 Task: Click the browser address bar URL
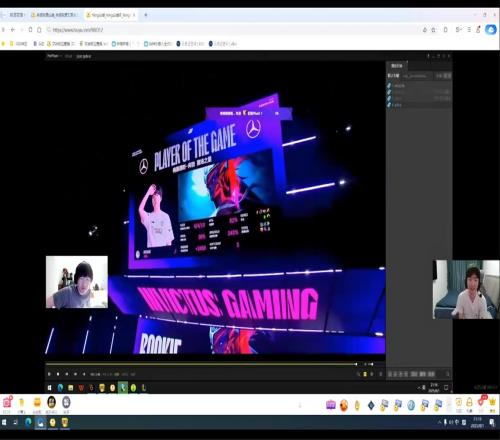coord(78,30)
